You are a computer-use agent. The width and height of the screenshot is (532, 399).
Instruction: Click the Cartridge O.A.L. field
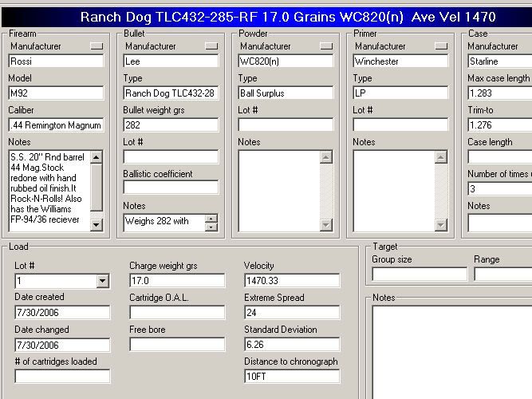click(x=177, y=312)
